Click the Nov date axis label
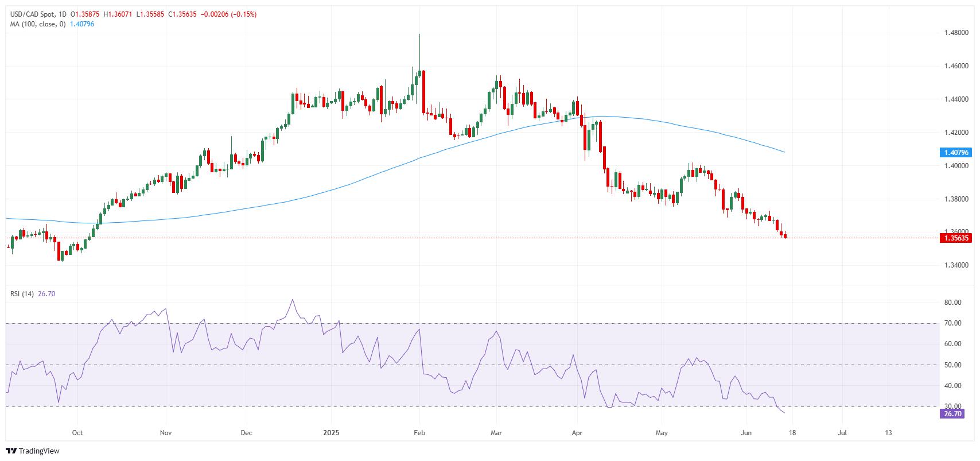Image resolution: width=980 pixels, height=461 pixels. 165,432
